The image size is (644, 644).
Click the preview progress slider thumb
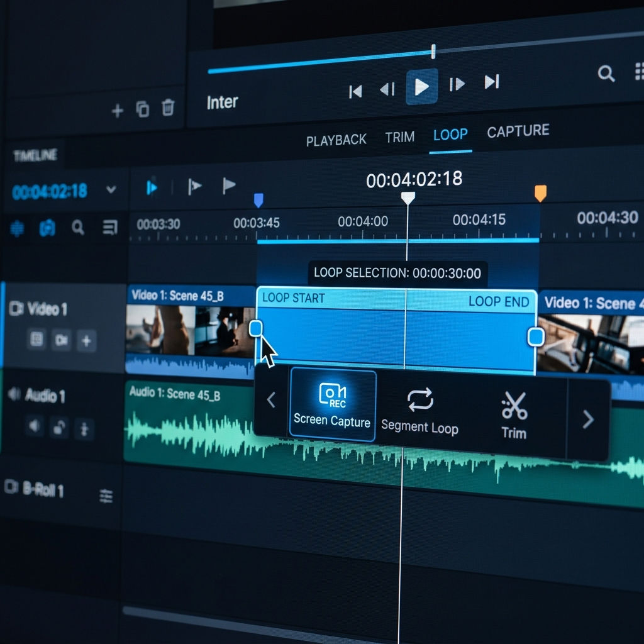pyautogui.click(x=433, y=52)
